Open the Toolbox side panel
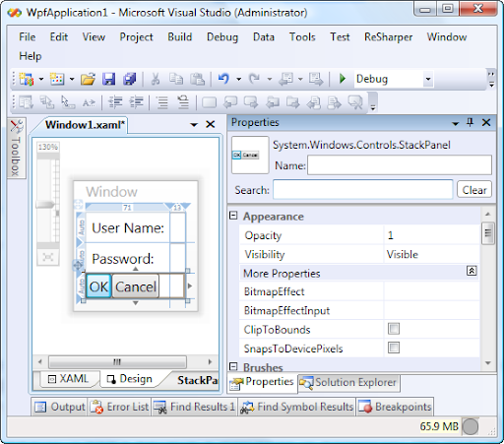 point(17,149)
